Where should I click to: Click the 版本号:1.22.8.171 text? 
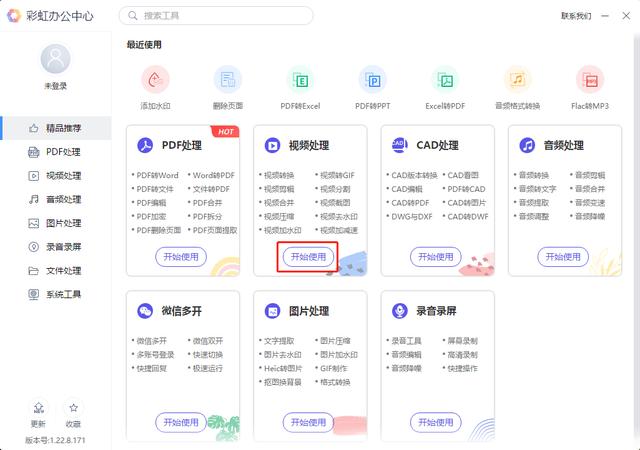[56, 440]
